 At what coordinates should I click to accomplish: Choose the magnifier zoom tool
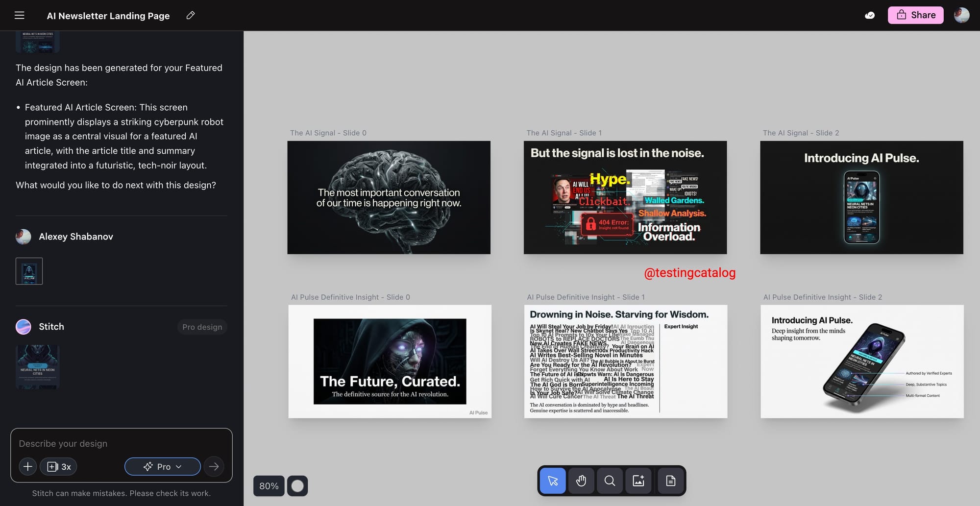(x=610, y=481)
